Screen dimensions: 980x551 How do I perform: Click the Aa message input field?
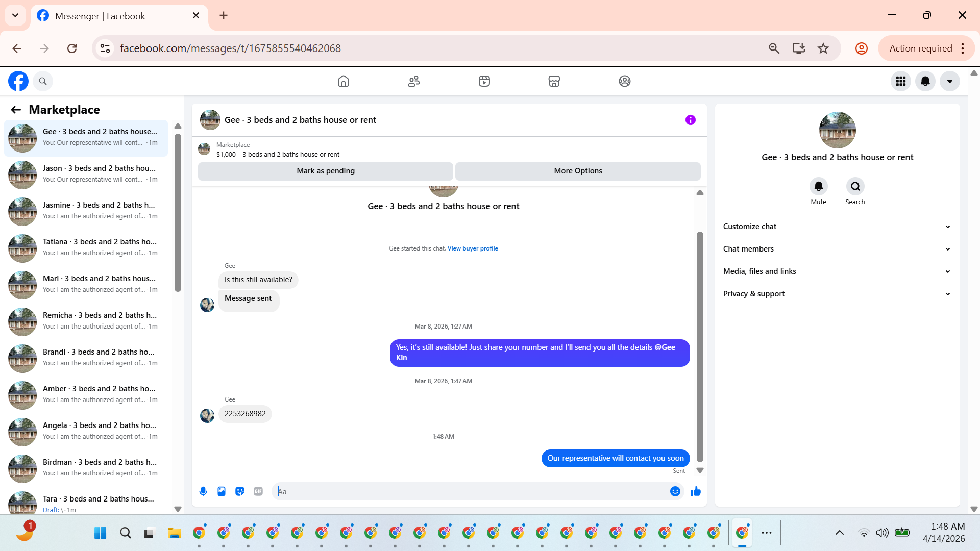pos(470,491)
